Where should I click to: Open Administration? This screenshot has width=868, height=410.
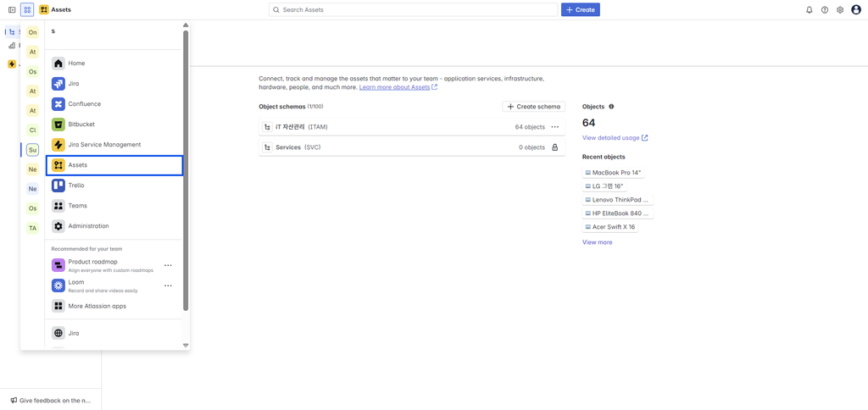click(114, 225)
